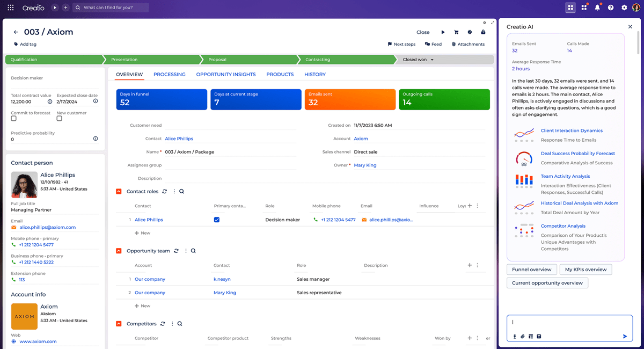Click the print icon next to Close

(x=470, y=32)
